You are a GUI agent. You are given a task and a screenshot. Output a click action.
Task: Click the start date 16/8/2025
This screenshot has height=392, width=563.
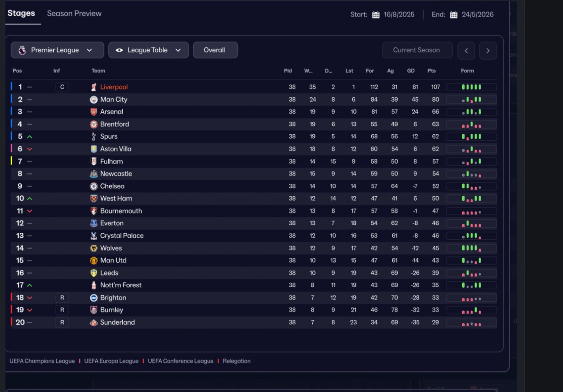pyautogui.click(x=399, y=15)
